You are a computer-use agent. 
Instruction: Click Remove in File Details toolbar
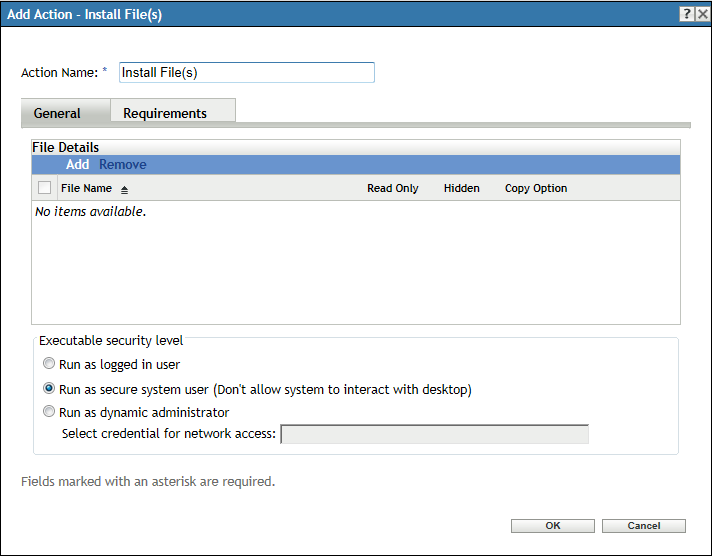[x=122, y=165]
